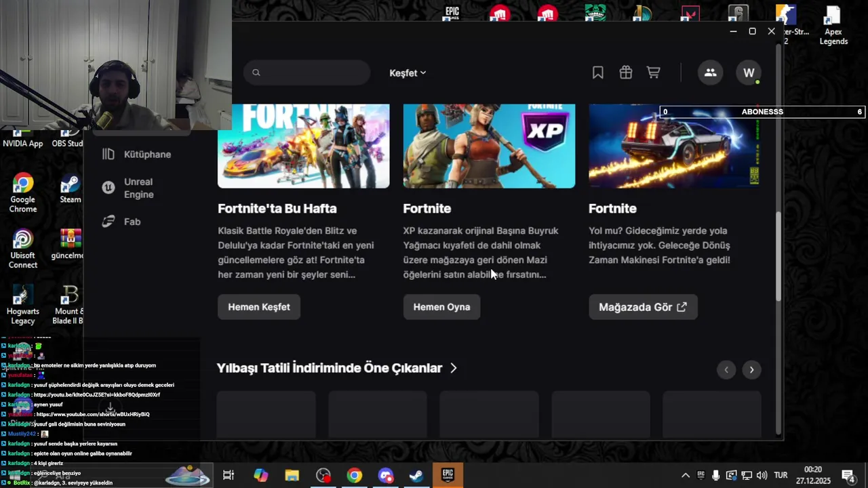Open the volume icon in system tray
Viewport: 868px width, 488px height.
pyautogui.click(x=762, y=475)
